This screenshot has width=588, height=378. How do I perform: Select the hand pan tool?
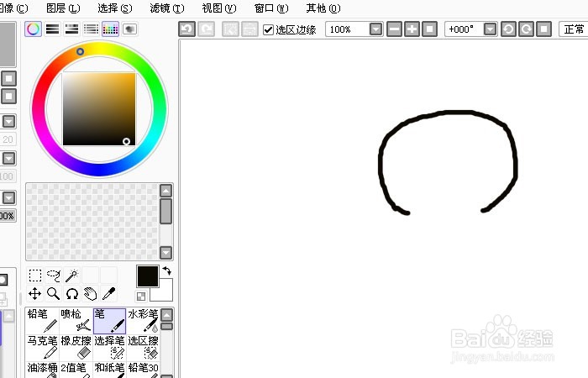(90, 294)
